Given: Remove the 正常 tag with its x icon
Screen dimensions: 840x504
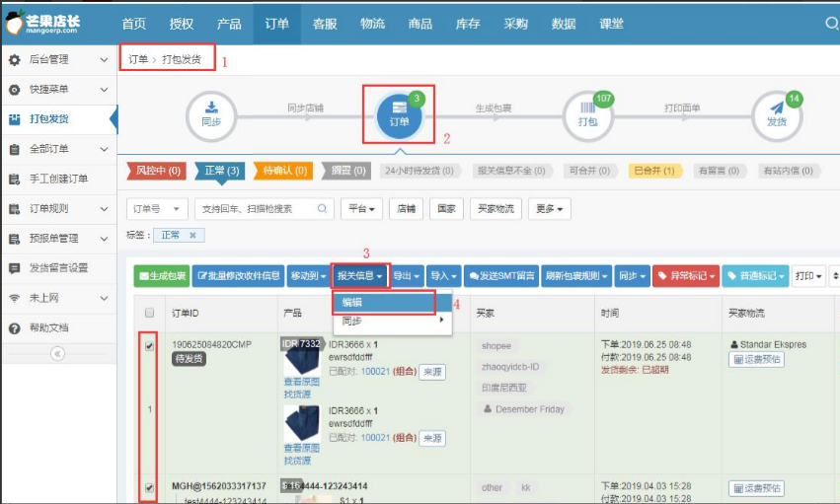Looking at the screenshot, I should [x=193, y=236].
